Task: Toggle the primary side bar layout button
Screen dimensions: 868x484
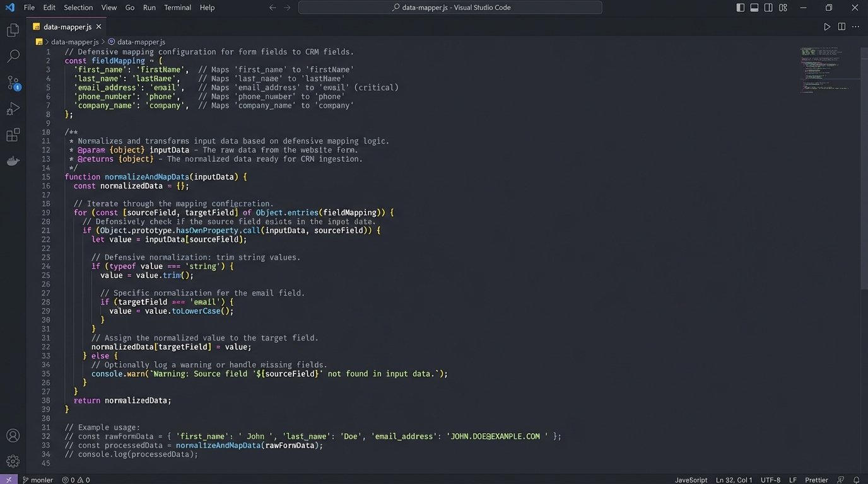Action: (741, 8)
